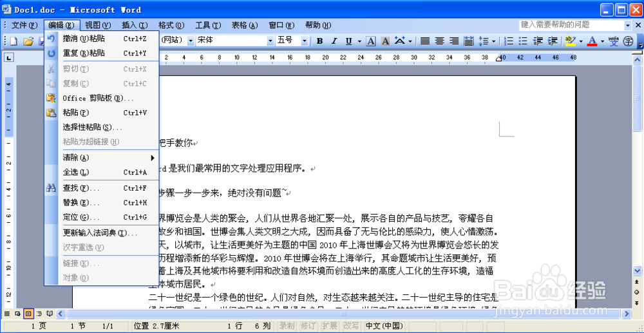The width and height of the screenshot is (644, 333).
Task: Choose 定位(G)... menu item
Action: point(102,217)
